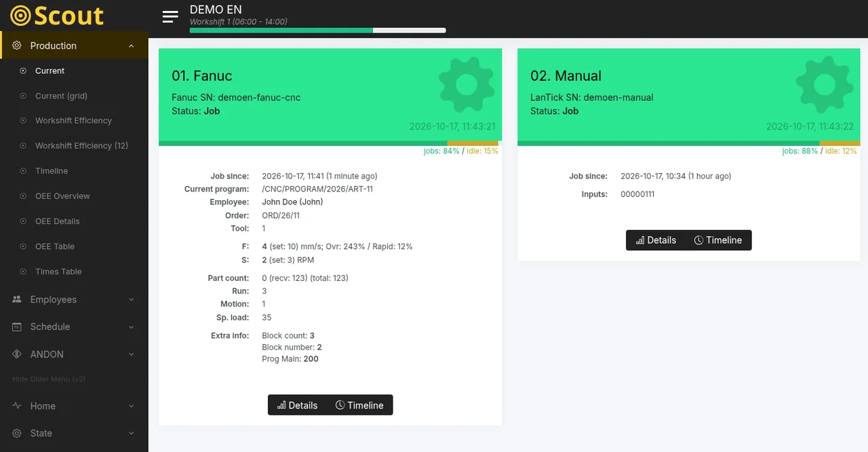Click the bullet icon beside OEE Table
The width and height of the screenshot is (868, 452).
23,246
